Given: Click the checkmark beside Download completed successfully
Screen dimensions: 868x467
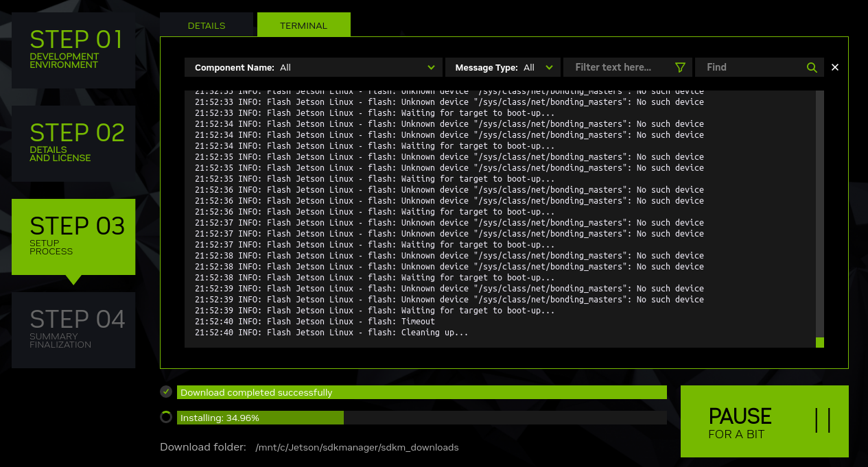Looking at the screenshot, I should [x=165, y=392].
